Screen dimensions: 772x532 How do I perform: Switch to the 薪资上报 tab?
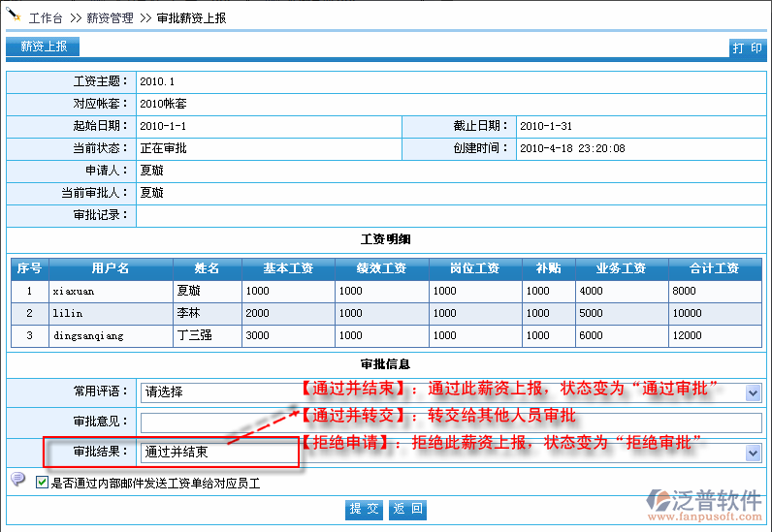44,47
